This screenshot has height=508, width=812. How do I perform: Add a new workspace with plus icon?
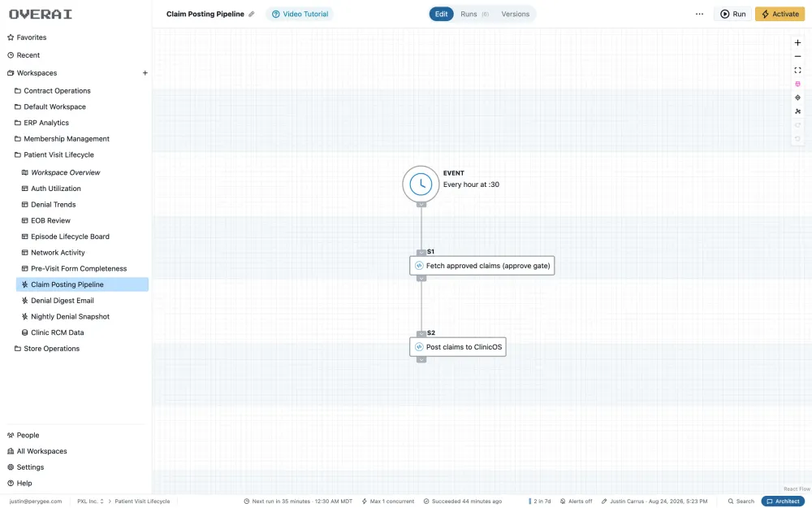tap(145, 73)
